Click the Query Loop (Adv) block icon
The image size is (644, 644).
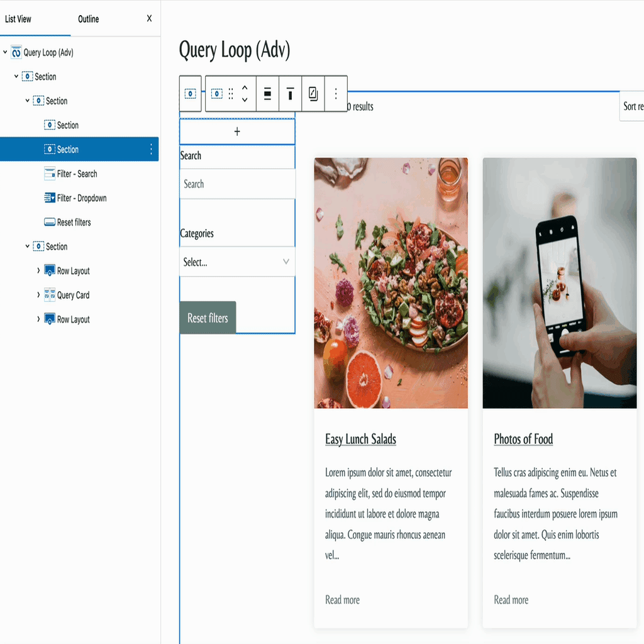(x=16, y=53)
